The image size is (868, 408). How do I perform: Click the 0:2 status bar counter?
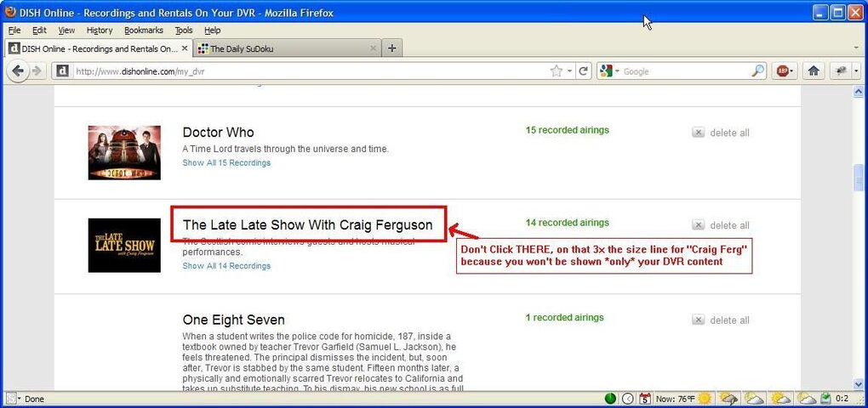(x=842, y=398)
